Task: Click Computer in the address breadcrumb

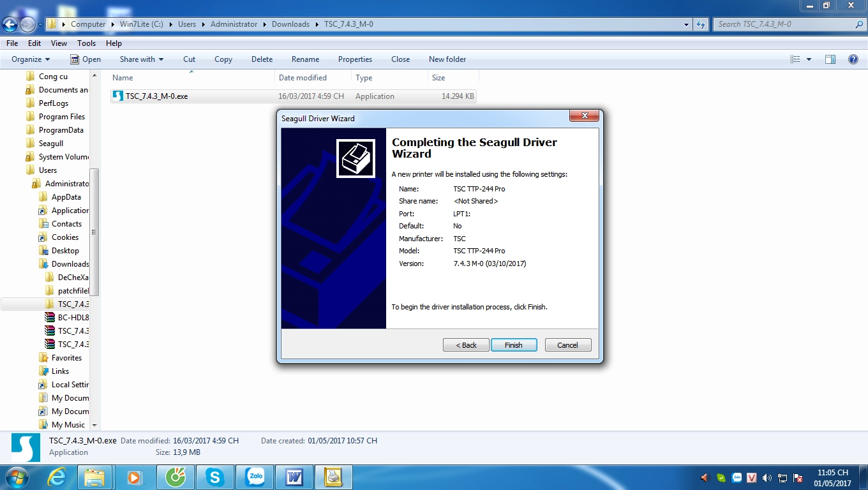Action: coord(88,24)
